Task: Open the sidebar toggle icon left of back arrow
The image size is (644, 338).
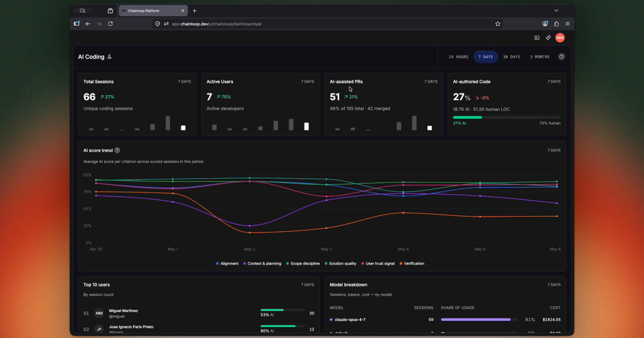Action: coord(77,24)
